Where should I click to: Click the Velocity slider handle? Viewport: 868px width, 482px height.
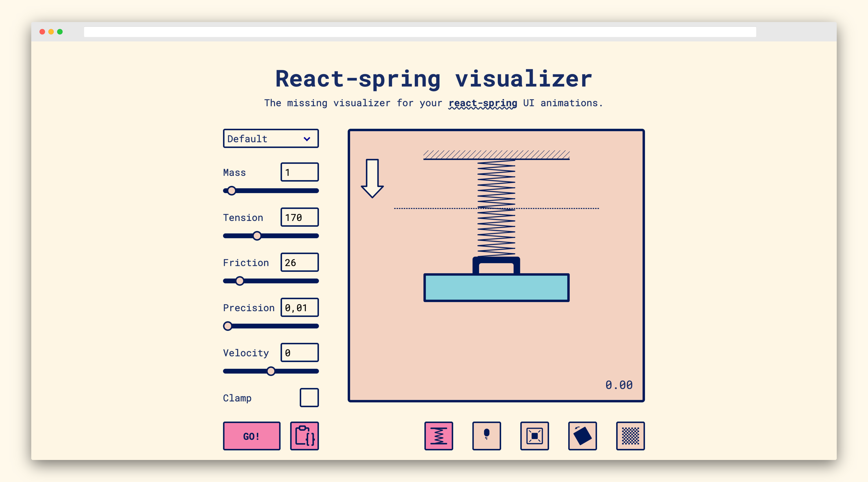[271, 371]
